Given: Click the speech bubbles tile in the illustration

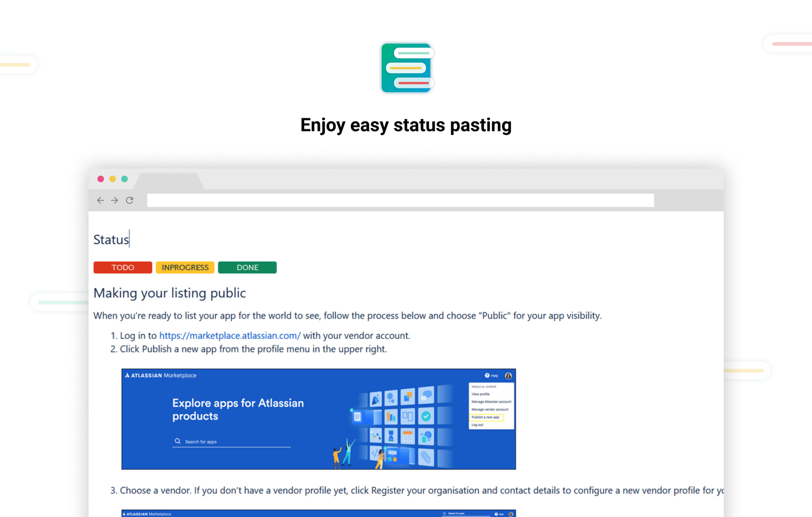Looking at the screenshot, I should tap(426, 395).
